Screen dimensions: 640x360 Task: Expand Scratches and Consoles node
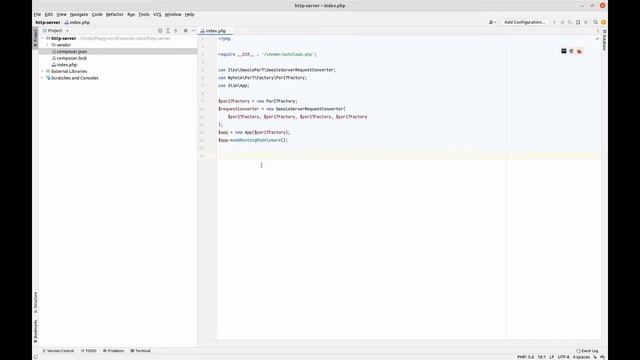click(x=42, y=78)
